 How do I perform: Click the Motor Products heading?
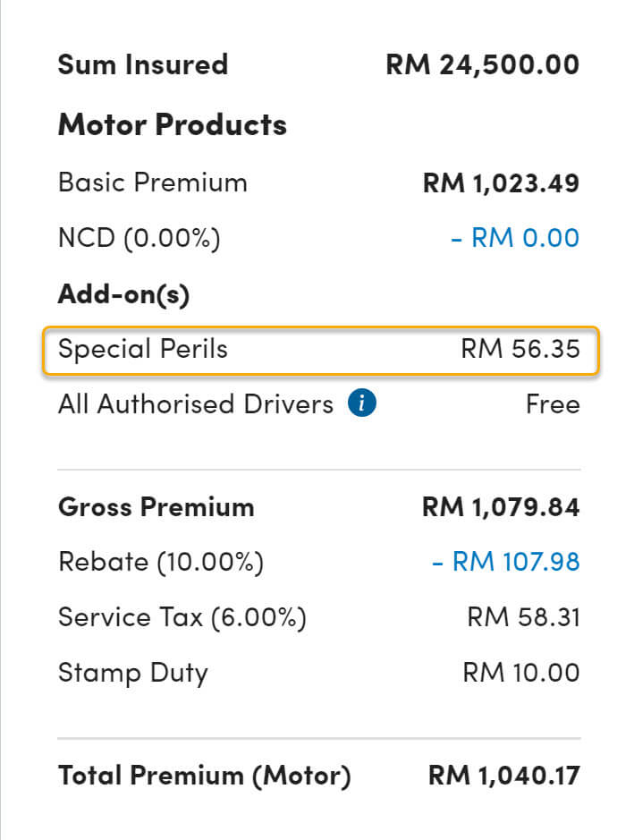click(x=173, y=125)
